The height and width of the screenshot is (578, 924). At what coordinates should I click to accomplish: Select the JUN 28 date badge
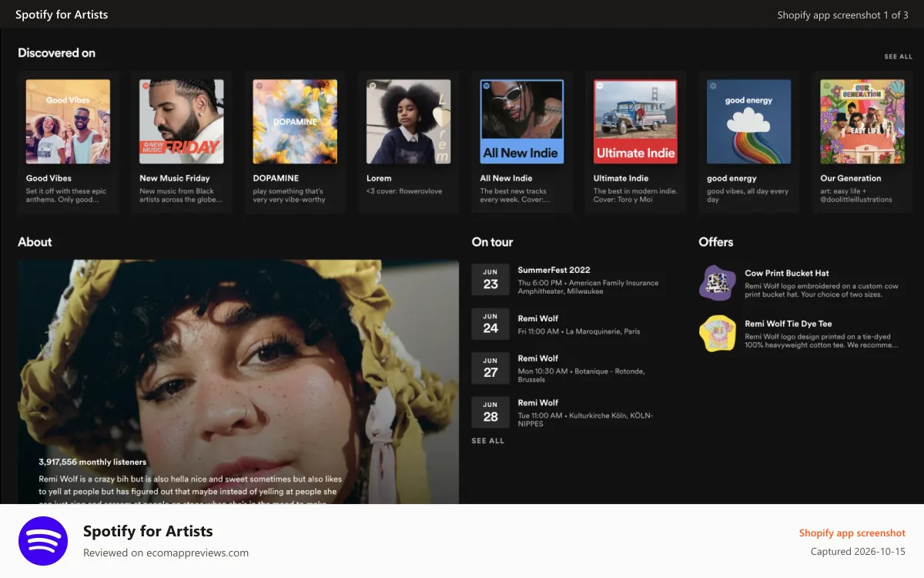point(490,412)
